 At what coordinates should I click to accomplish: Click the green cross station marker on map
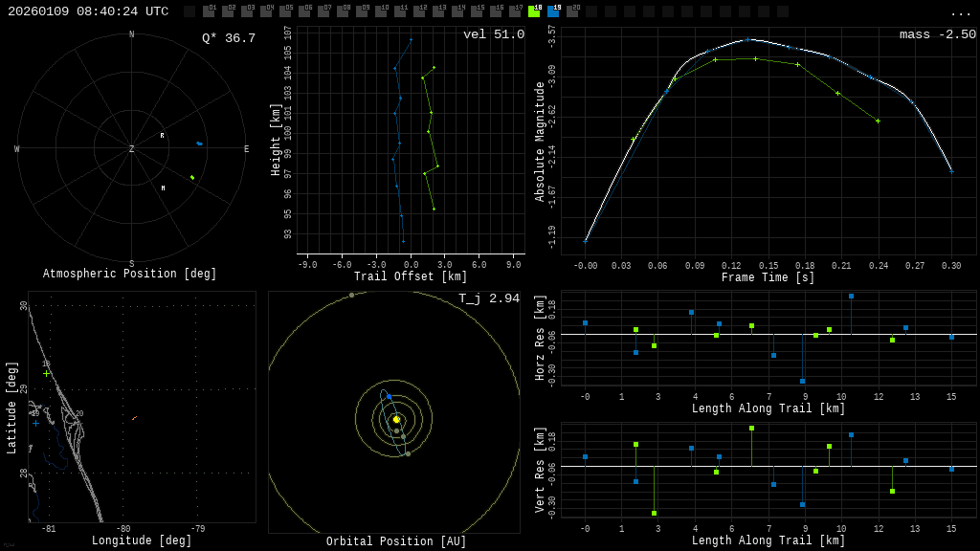46,373
